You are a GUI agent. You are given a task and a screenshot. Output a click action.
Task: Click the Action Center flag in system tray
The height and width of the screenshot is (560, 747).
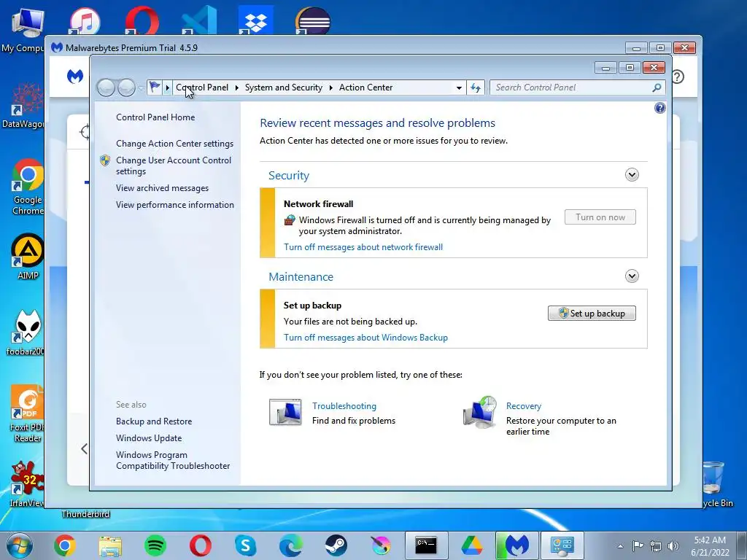tap(638, 546)
